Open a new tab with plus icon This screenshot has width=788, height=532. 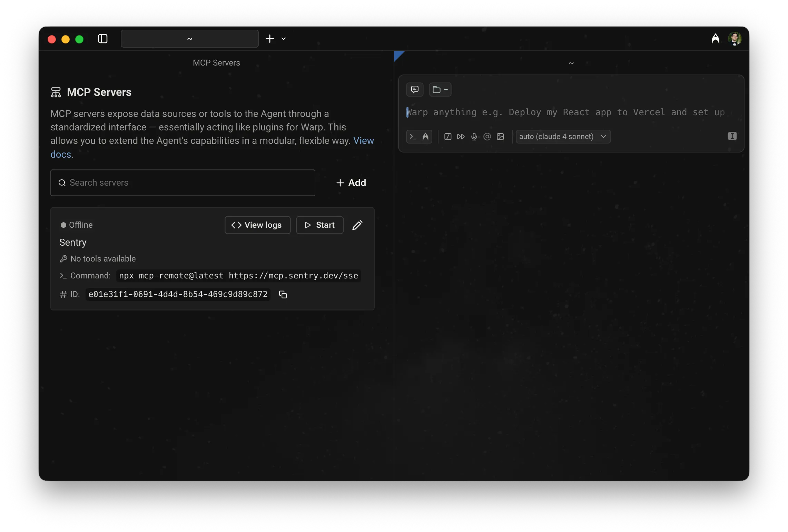(270, 39)
